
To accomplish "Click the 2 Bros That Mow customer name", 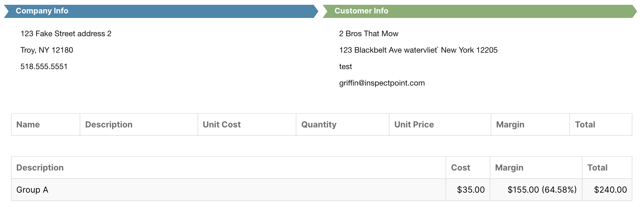I will pos(369,34).
